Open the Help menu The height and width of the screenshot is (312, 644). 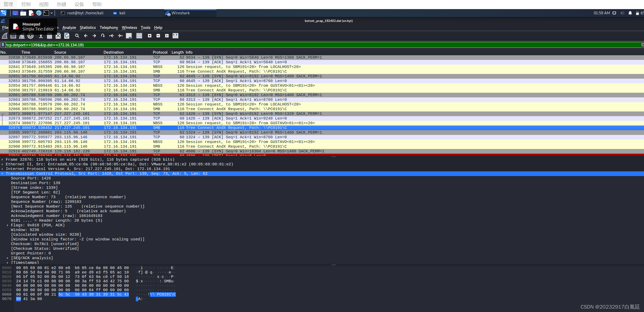(158, 28)
